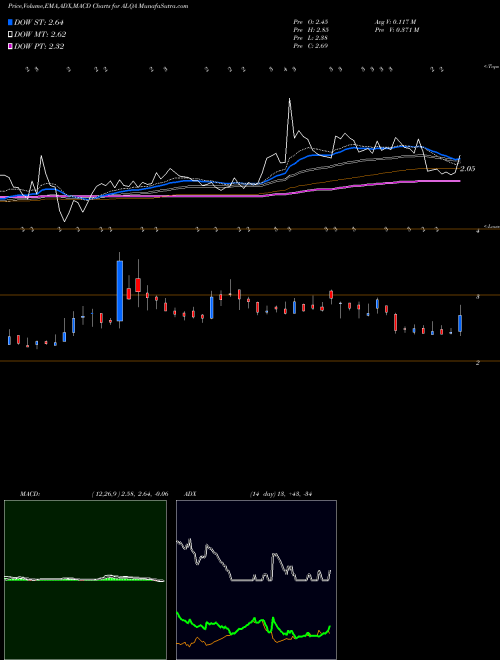
Task: Click the 'Pre O: 2.45' value
Action: click(311, 21)
